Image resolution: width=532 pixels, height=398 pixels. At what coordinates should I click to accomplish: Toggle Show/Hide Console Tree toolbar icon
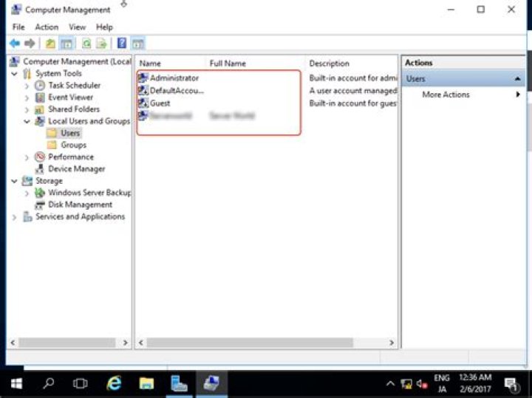(x=66, y=44)
